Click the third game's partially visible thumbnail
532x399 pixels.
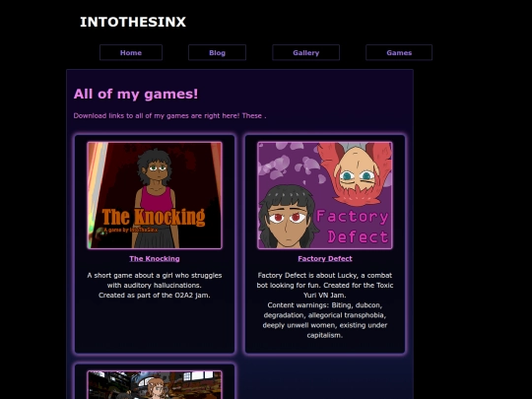coord(155,385)
